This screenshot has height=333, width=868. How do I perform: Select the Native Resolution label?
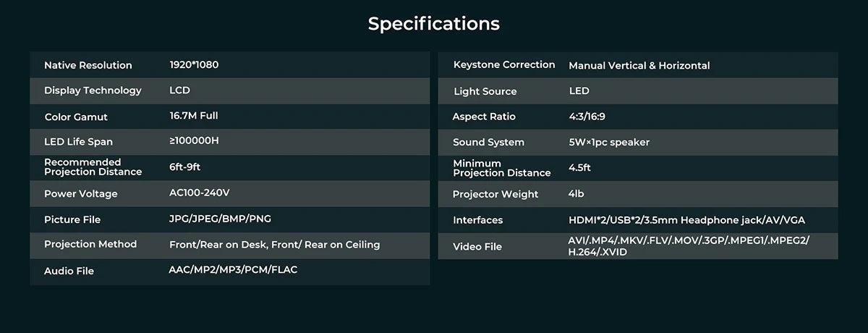point(88,65)
